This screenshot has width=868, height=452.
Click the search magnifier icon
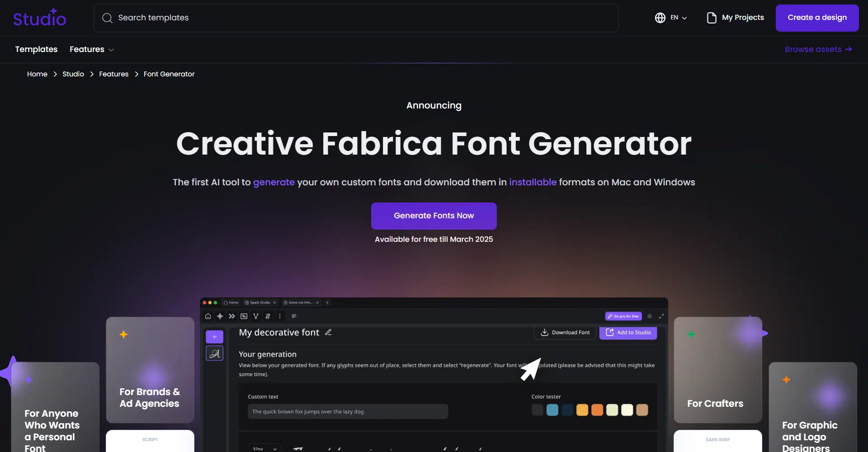pyautogui.click(x=107, y=18)
